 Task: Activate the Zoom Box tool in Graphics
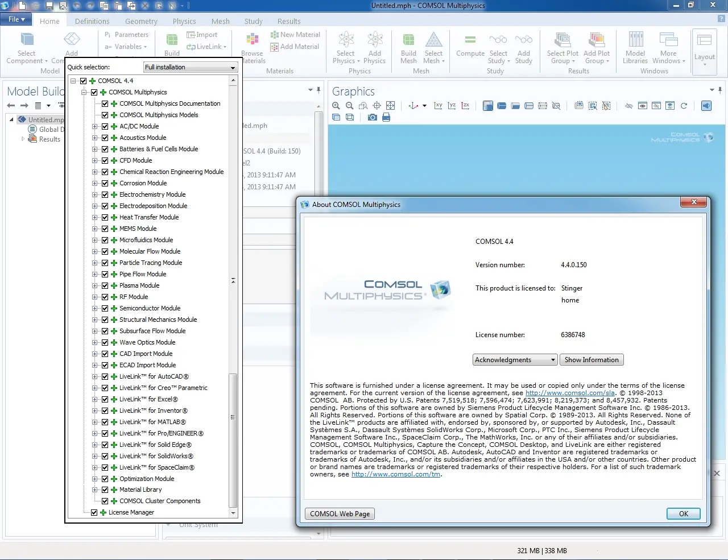(x=363, y=106)
